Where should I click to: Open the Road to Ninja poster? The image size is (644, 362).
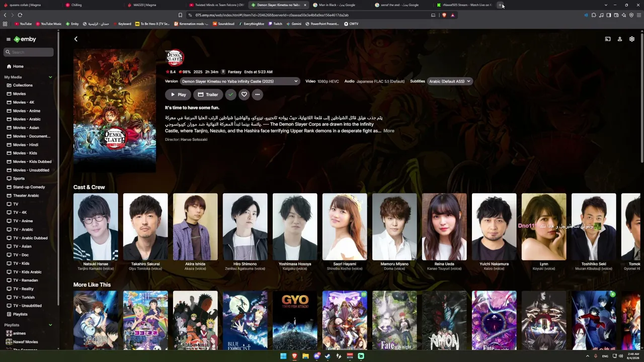pyautogui.click(x=195, y=320)
